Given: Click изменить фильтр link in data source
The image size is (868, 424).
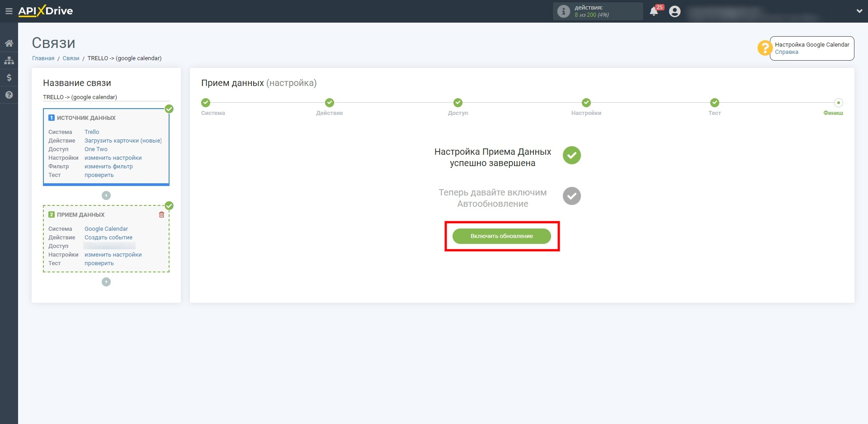Looking at the screenshot, I should click(108, 167).
